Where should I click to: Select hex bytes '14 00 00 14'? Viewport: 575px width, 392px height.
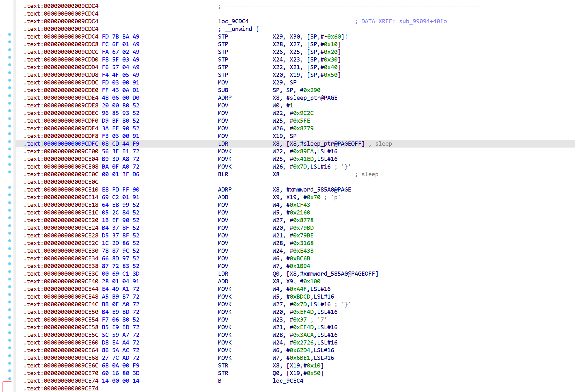click(x=121, y=381)
